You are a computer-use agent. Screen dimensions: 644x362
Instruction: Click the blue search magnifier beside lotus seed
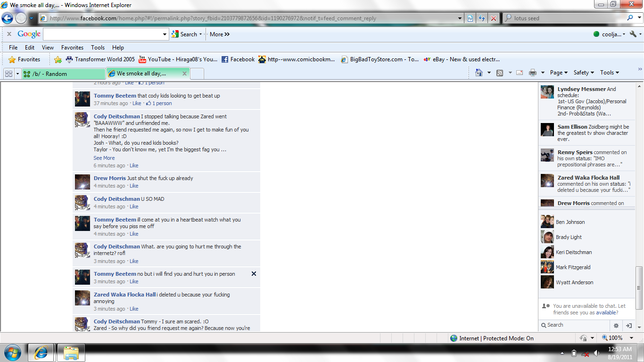tap(630, 18)
